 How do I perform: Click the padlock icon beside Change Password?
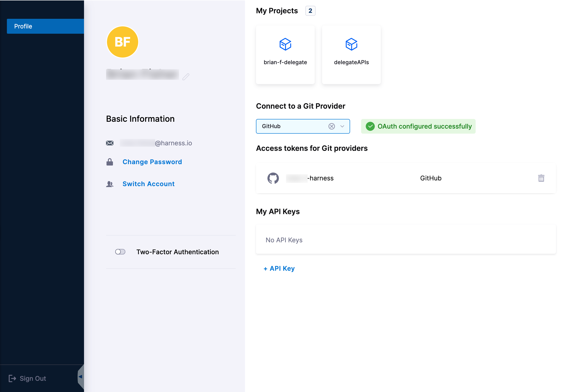click(110, 162)
